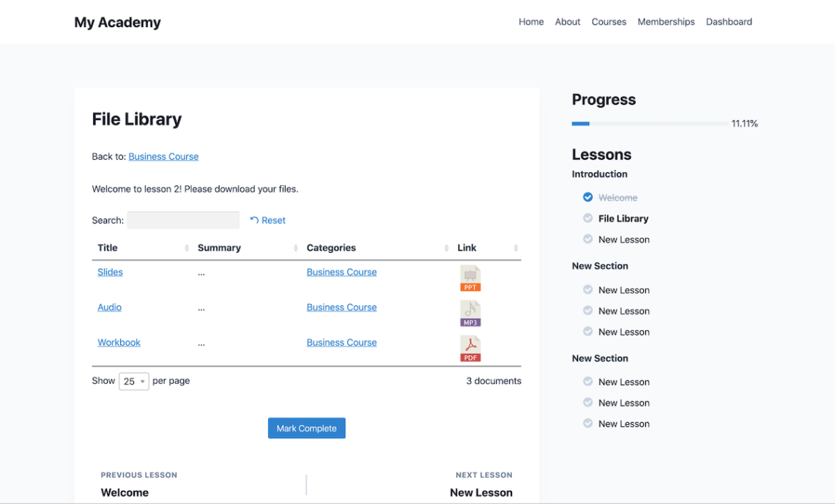Viewport: 835px width, 504px height.
Task: Open the Business Course link under Back to
Action: pos(163,156)
